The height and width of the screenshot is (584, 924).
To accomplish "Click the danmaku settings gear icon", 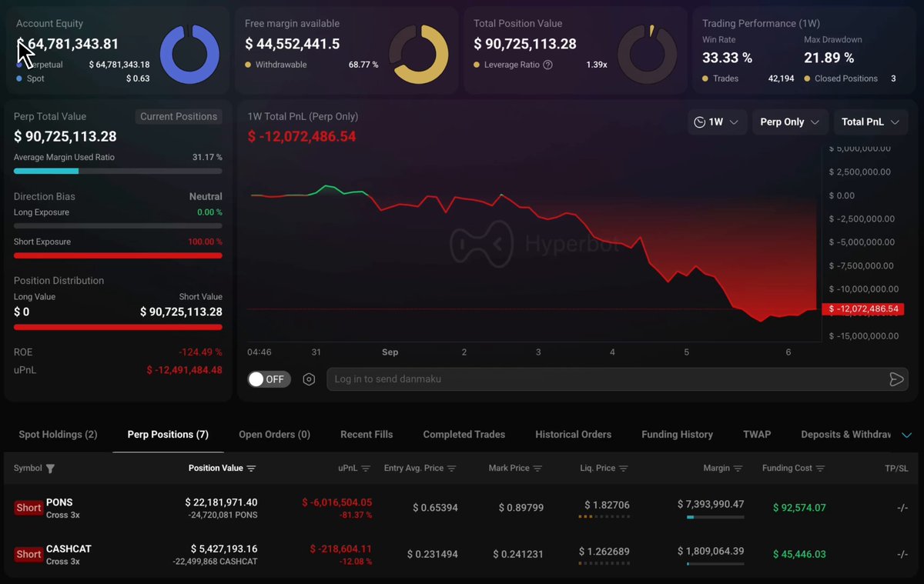I will 309,379.
